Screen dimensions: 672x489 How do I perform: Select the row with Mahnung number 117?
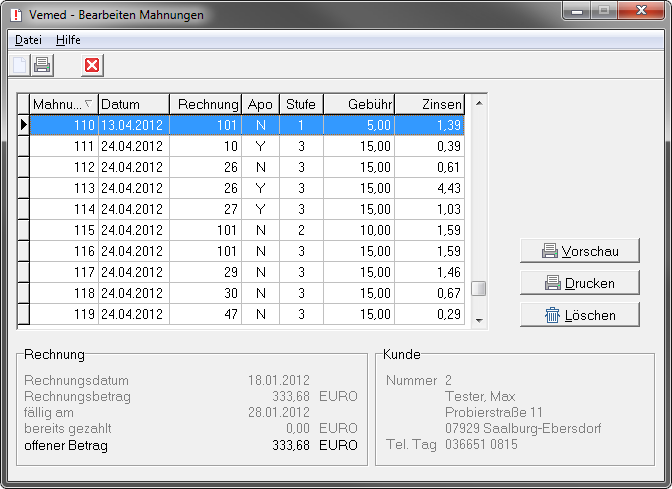click(247, 272)
